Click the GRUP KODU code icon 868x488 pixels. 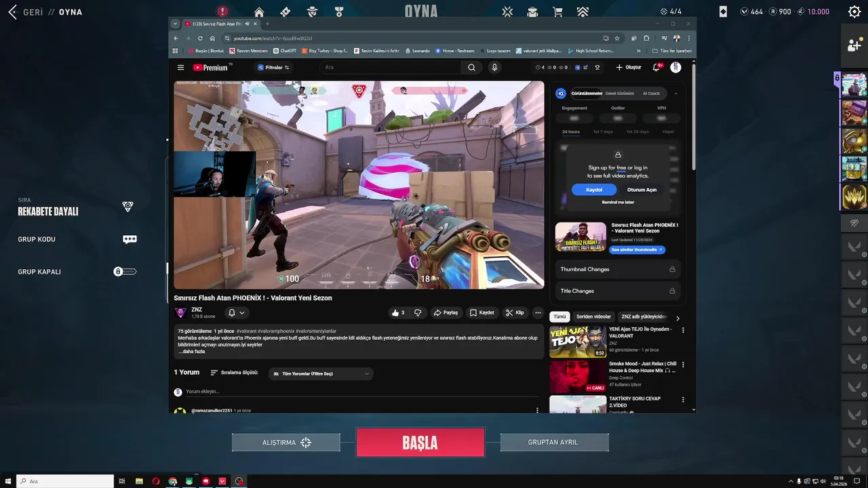[x=130, y=239]
